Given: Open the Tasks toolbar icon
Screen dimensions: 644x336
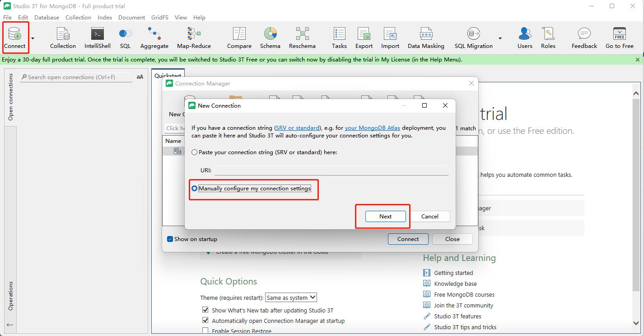Looking at the screenshot, I should (339, 38).
